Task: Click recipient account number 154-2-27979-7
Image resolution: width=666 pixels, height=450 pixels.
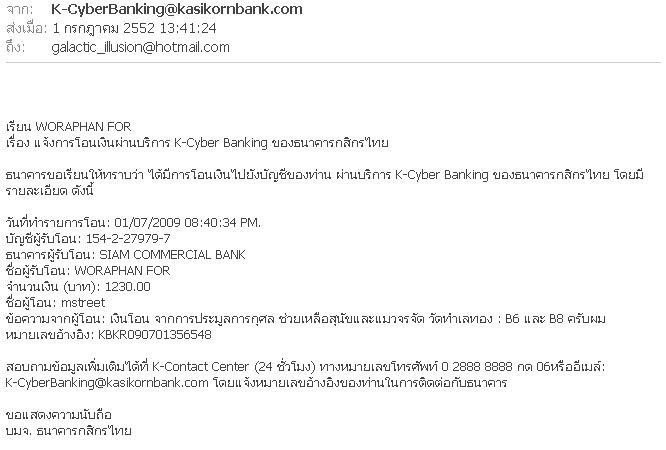Action: tap(128, 239)
